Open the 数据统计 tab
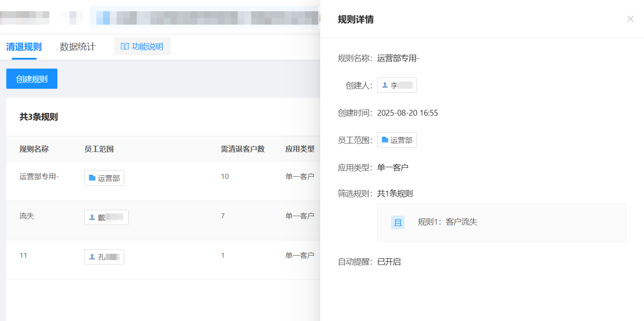This screenshot has height=321, width=644. 78,47
